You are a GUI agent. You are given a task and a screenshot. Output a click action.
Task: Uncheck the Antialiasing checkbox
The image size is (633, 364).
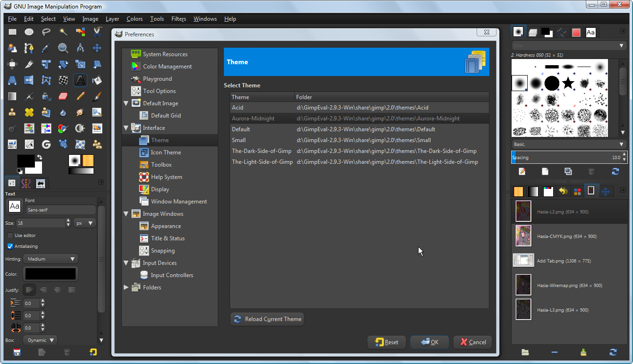pos(10,246)
